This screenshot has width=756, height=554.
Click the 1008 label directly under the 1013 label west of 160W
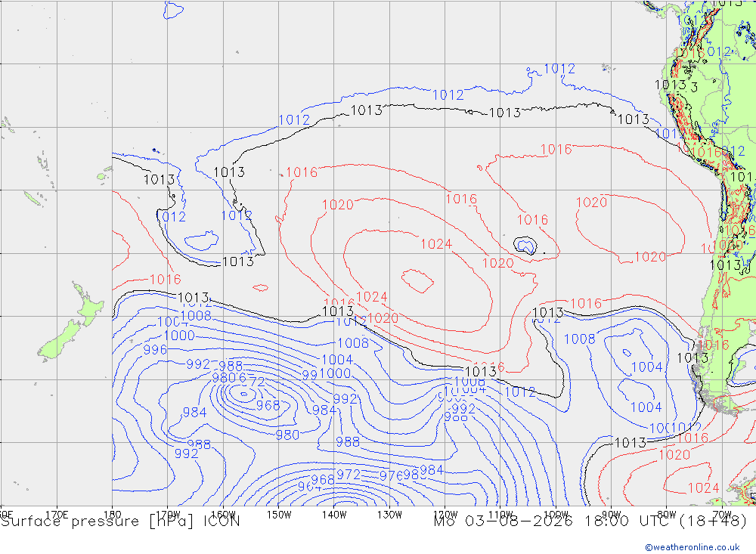196,316
